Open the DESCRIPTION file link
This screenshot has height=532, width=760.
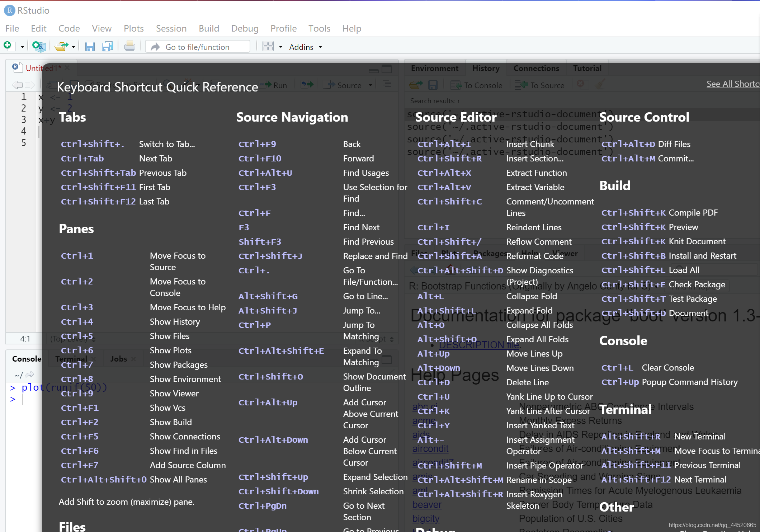479,345
